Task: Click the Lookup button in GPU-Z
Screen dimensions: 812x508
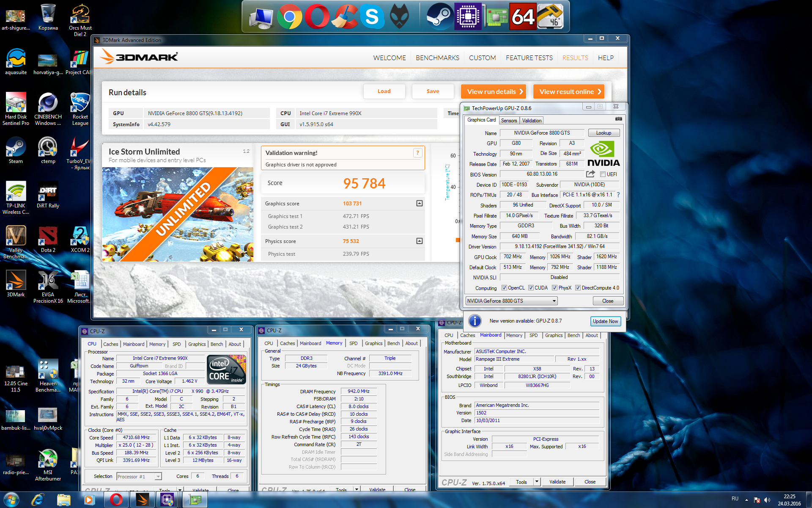Action: (604, 133)
